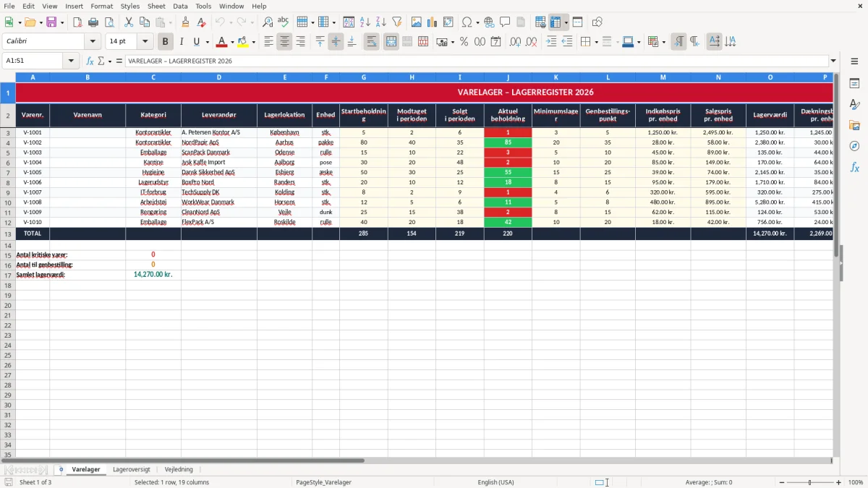Expand Freeze Rows and Columns dropdown
Viewport: 868px width, 488px height.
566,22
